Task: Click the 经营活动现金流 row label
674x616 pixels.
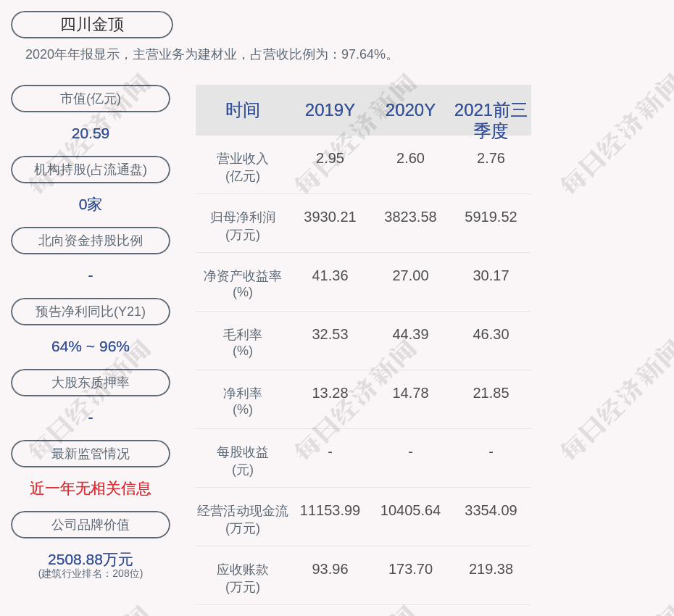Action: (243, 519)
